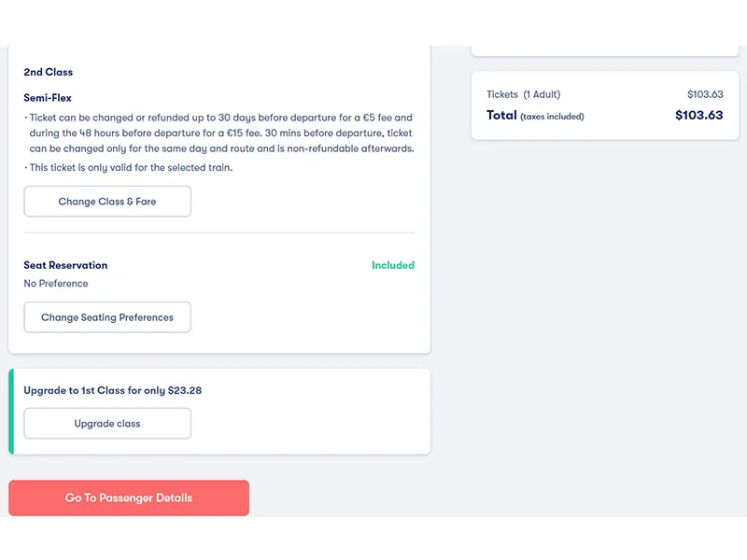Select the Upgrade class button
The width and height of the screenshot is (747, 560).
coord(106,423)
